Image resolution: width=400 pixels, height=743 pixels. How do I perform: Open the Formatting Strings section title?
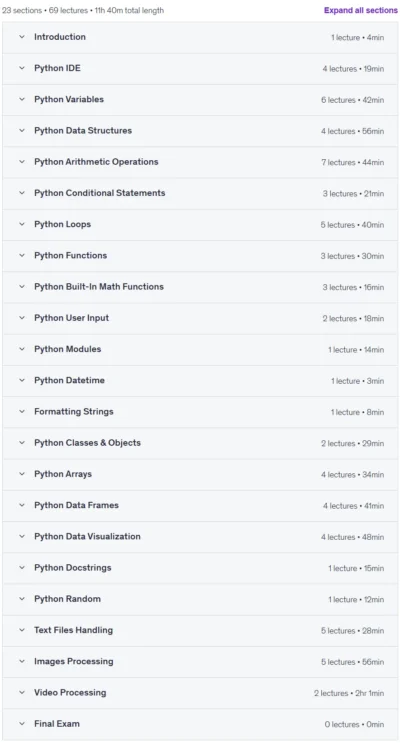pyautogui.click(x=73, y=412)
